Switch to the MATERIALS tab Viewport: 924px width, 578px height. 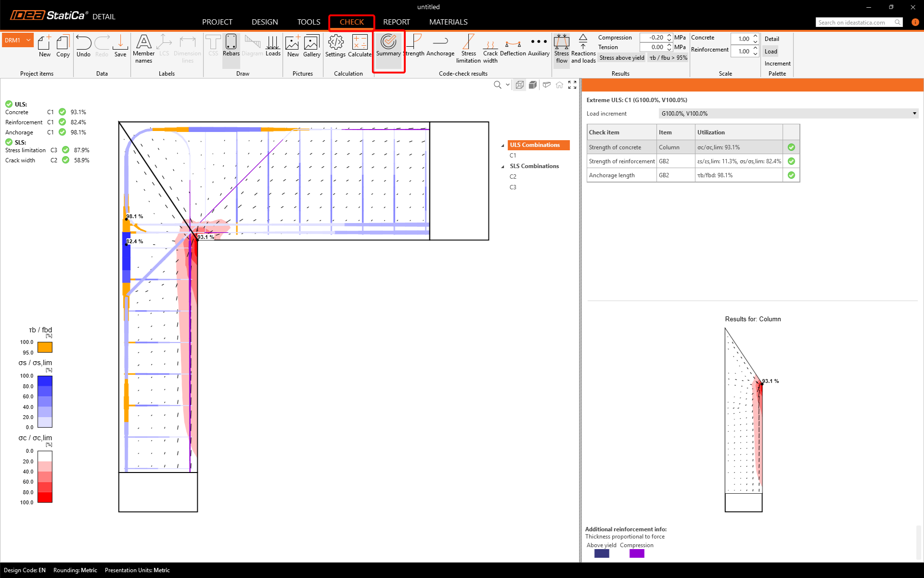(448, 22)
